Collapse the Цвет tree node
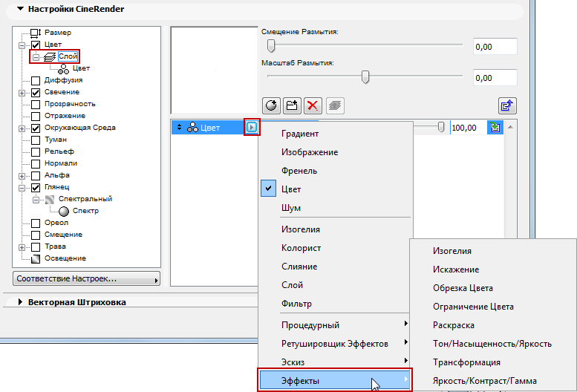This screenshot has height=392, width=577. pos(22,45)
